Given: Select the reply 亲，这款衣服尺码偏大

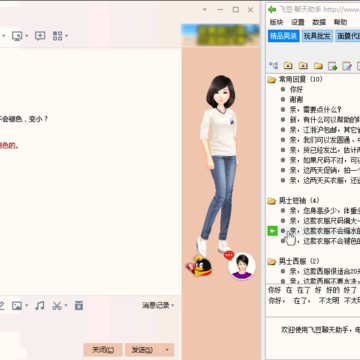Looking at the screenshot, I should [325, 221].
